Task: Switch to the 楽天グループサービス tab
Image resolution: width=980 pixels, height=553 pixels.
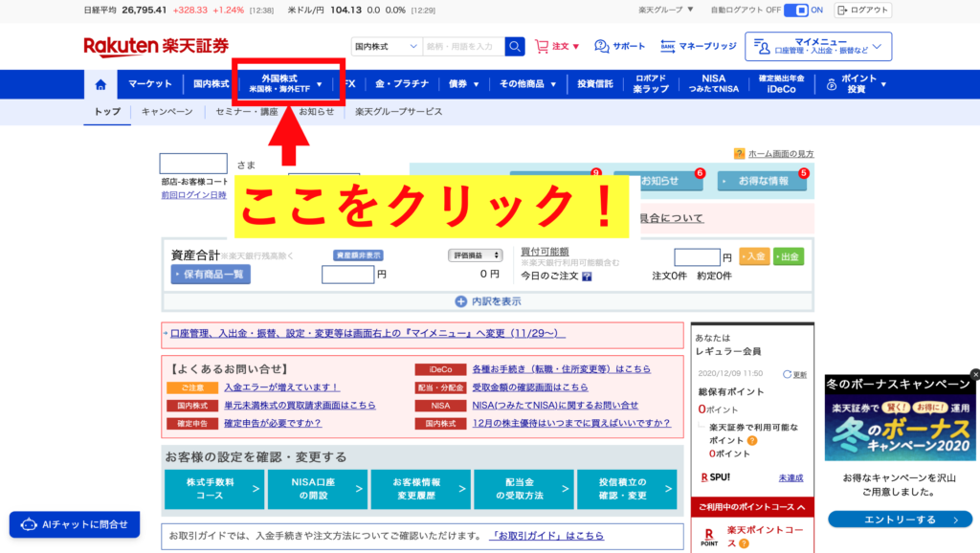Action: [x=399, y=112]
